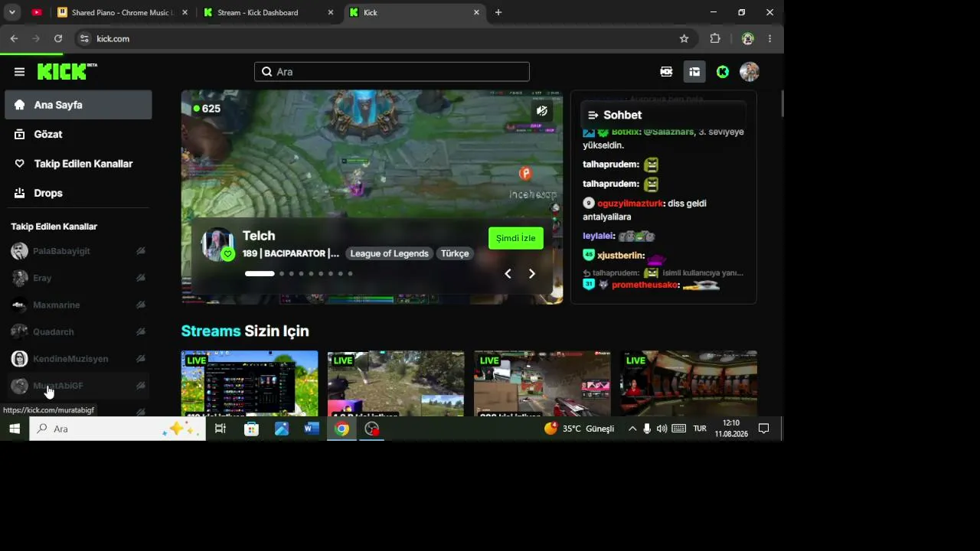980x551 pixels.
Task: Click oguzyilmazturk's username in chat
Action: coord(630,204)
